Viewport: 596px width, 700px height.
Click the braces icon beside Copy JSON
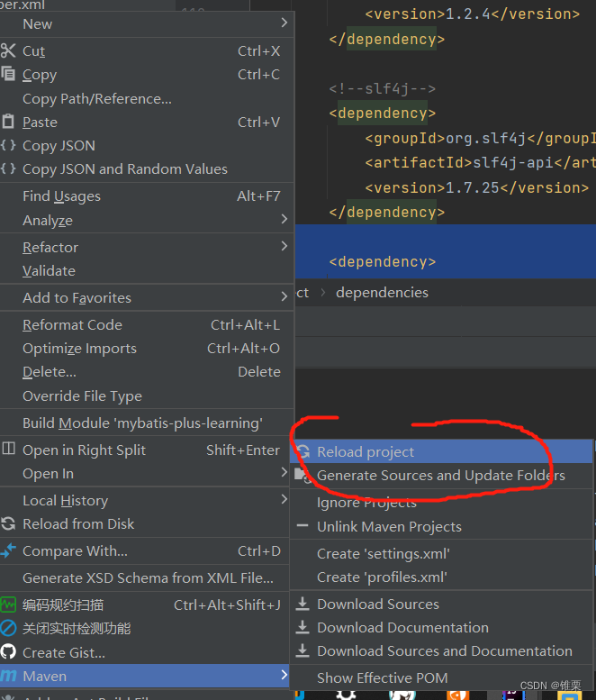pyautogui.click(x=8, y=145)
